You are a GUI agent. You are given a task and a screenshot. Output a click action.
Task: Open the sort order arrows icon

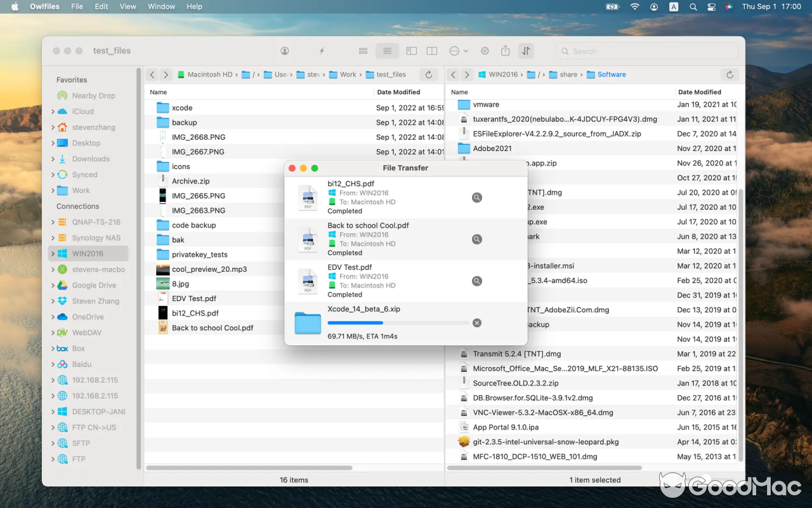click(526, 50)
